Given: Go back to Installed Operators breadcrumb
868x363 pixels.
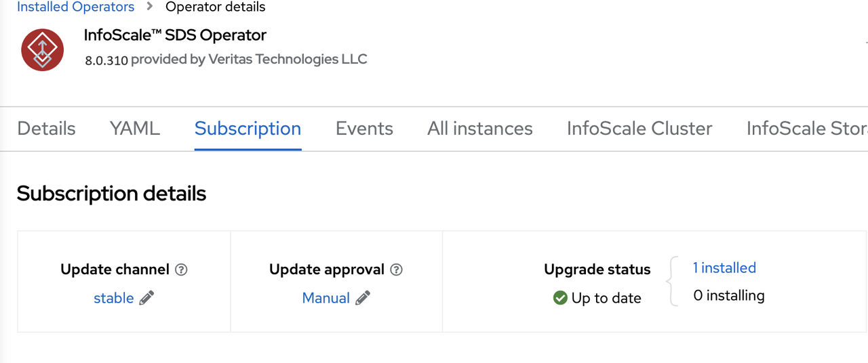Looking at the screenshot, I should pyautogui.click(x=75, y=7).
